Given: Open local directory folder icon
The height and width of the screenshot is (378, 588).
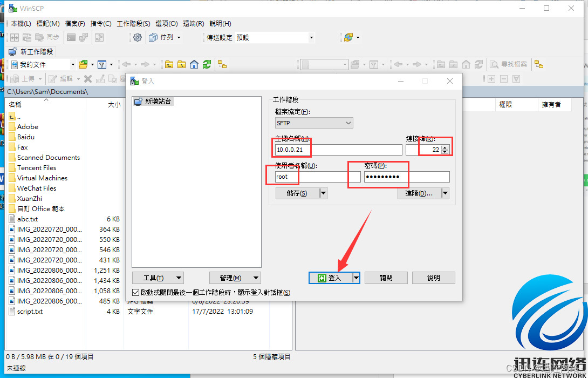Looking at the screenshot, I should click(x=83, y=65).
